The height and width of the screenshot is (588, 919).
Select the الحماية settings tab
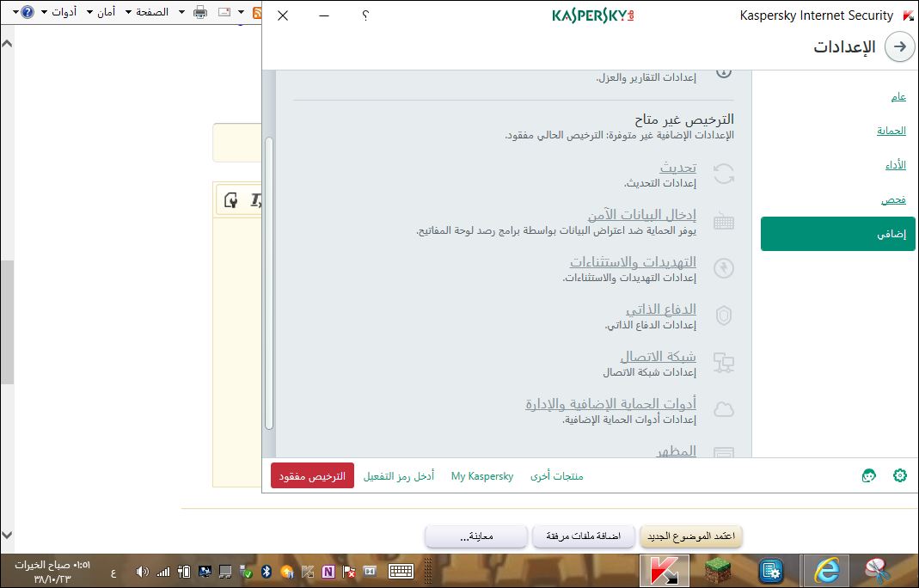pos(891,131)
